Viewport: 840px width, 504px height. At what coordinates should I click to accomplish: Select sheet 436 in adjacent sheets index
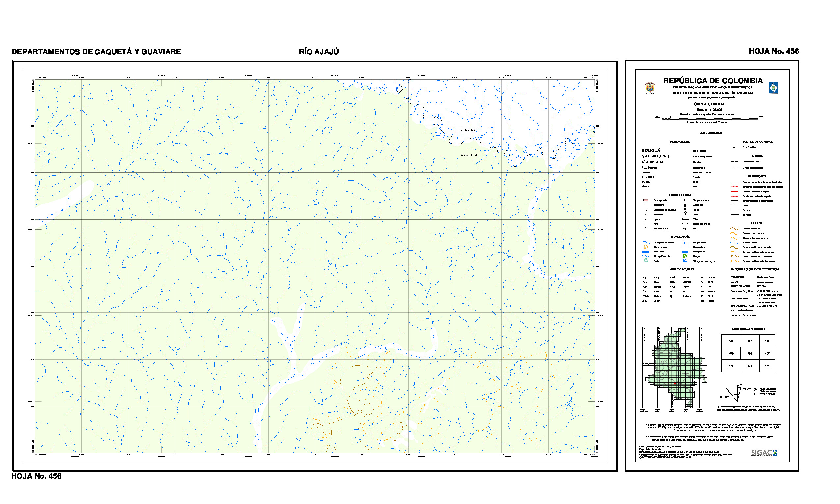click(x=731, y=341)
